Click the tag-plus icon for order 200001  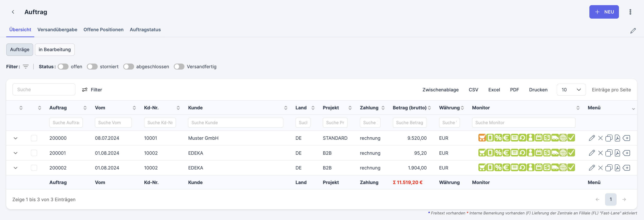pos(626,153)
